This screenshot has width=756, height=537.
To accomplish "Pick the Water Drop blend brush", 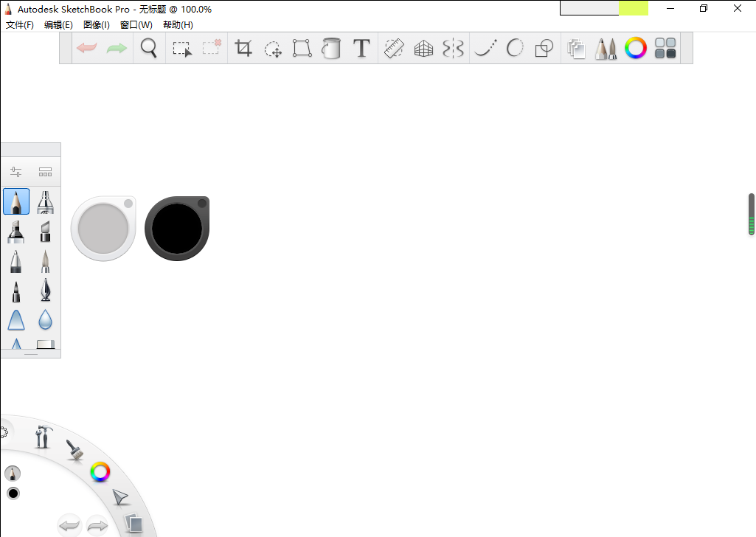I will coord(45,320).
